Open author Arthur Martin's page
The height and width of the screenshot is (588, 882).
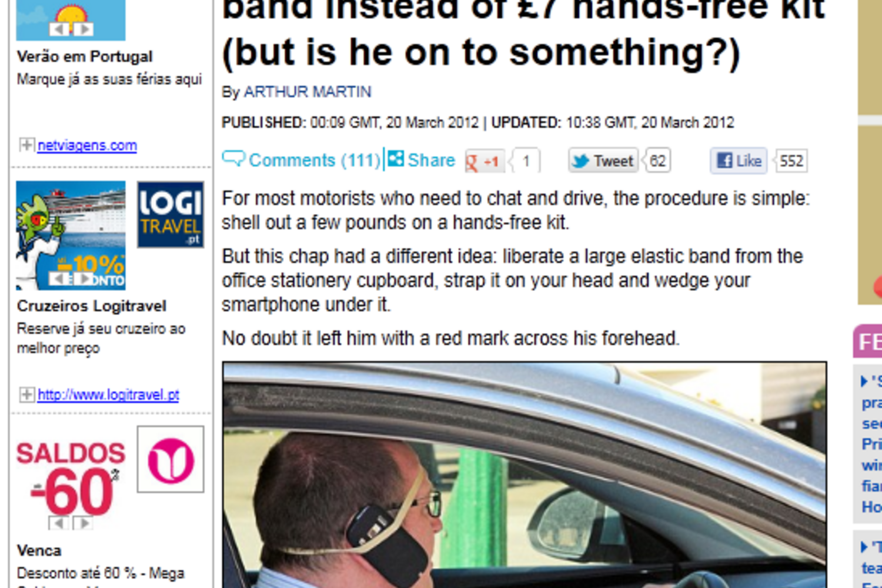tap(308, 92)
